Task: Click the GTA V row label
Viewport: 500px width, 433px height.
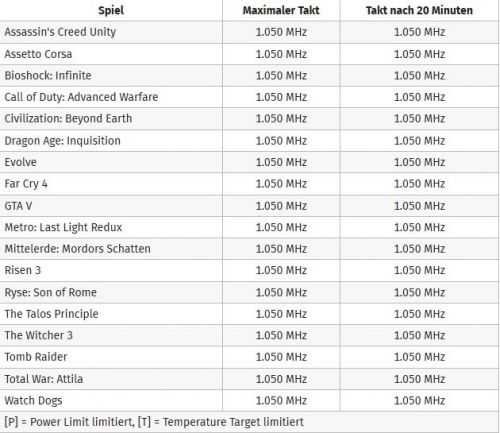Action: [18, 206]
